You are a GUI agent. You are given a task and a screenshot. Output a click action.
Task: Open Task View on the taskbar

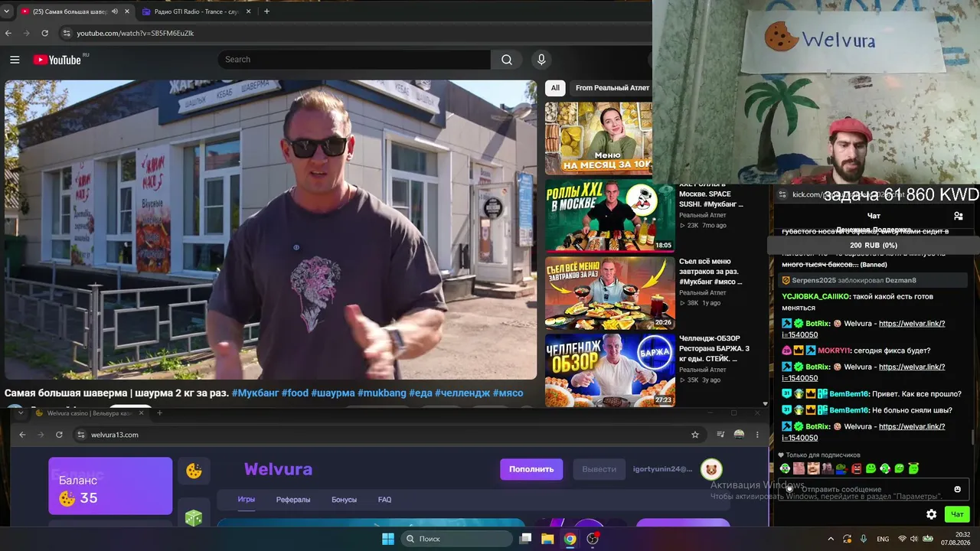(x=525, y=539)
